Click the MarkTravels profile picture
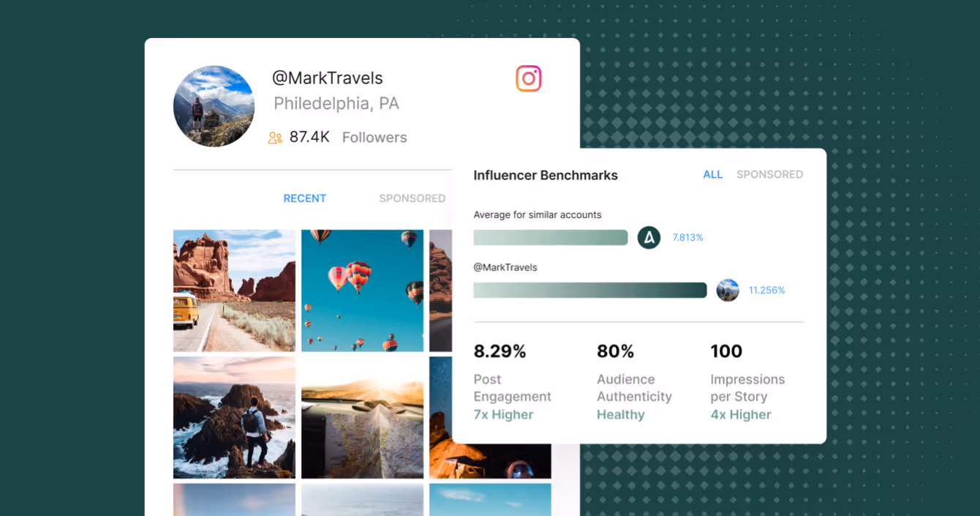This screenshot has width=980, height=516. pos(214,106)
